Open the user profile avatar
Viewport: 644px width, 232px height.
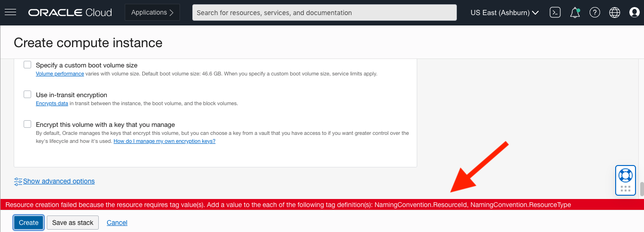tap(635, 13)
